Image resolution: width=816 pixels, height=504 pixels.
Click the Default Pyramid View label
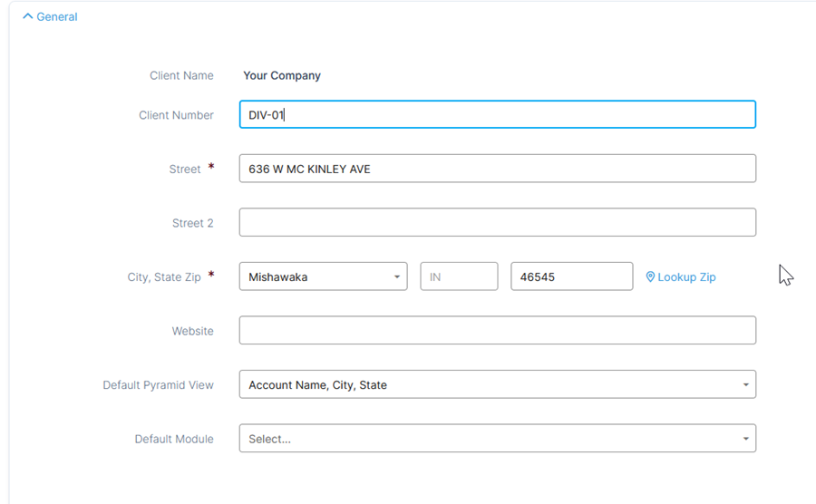(158, 385)
